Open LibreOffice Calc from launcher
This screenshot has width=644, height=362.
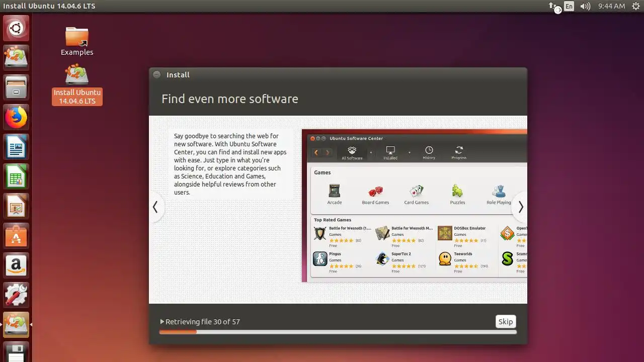pos(16,176)
